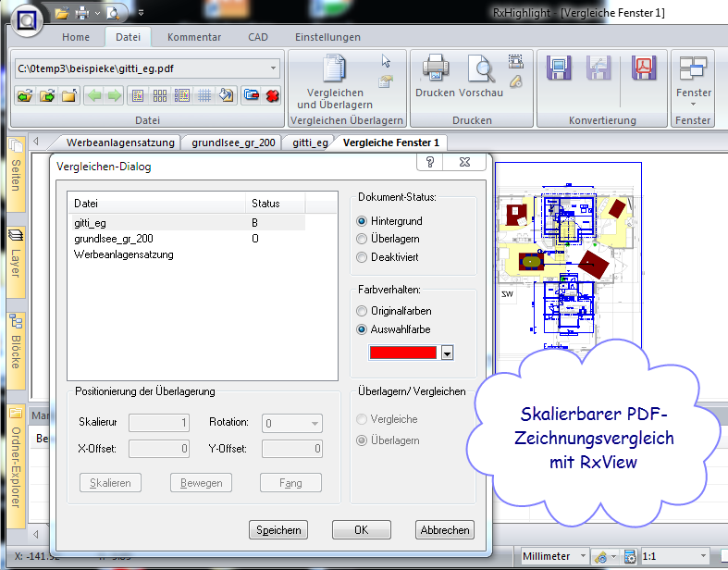The image size is (728, 570).
Task: Click the X-Offset input field
Action: [x=159, y=449]
